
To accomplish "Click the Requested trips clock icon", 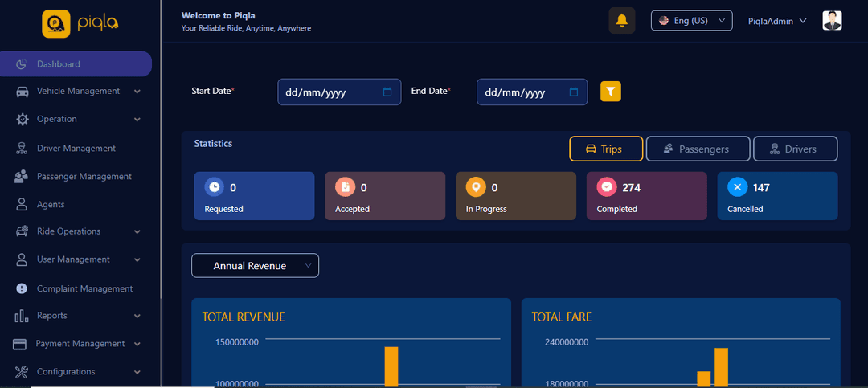I will click(214, 187).
